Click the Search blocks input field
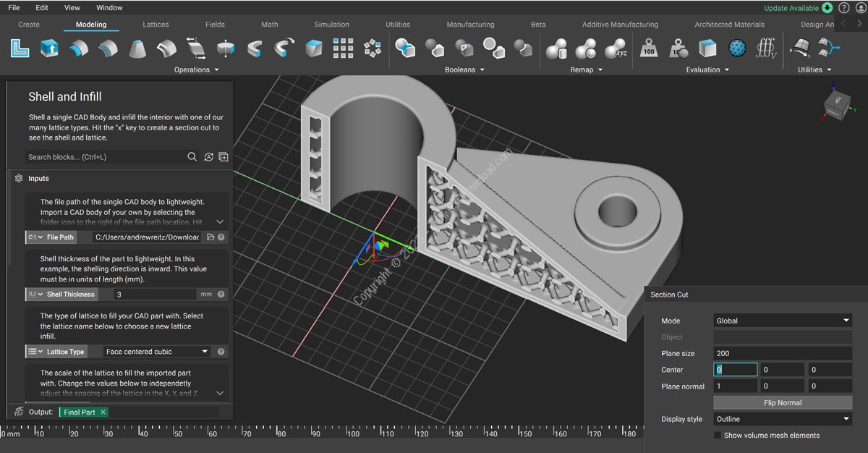The width and height of the screenshot is (868, 453). (106, 156)
